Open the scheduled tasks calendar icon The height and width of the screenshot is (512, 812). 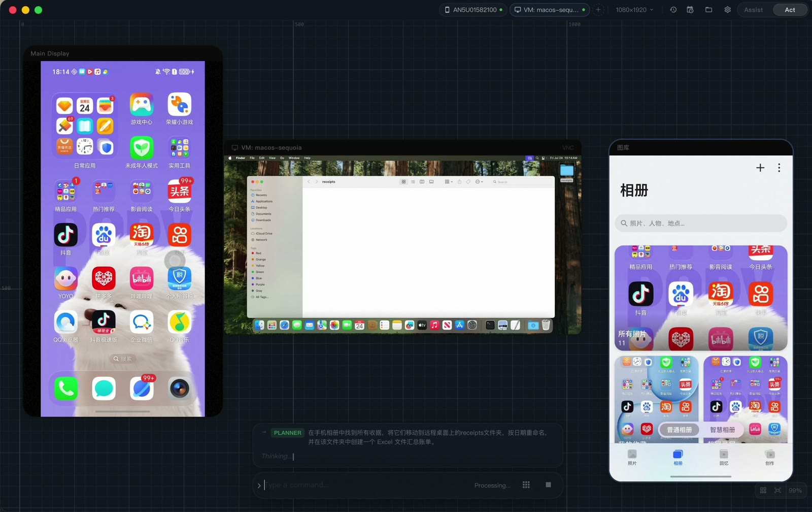[690, 10]
